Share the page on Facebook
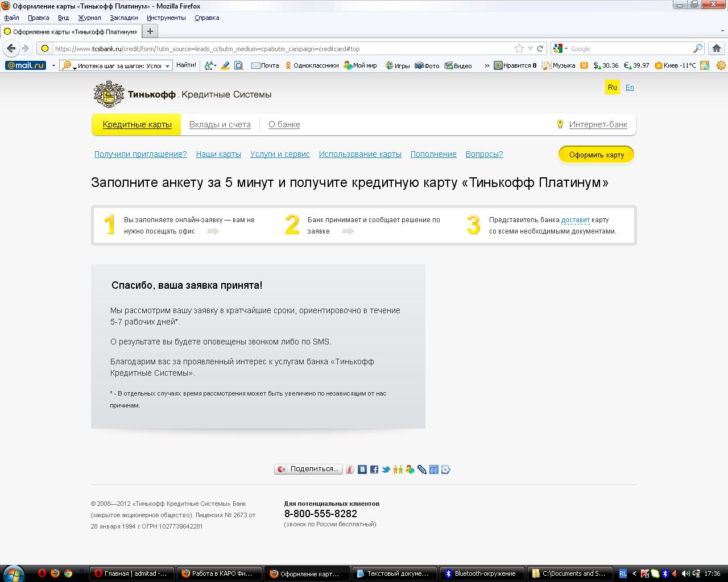Viewport: 728px width, 582px height. [x=374, y=469]
